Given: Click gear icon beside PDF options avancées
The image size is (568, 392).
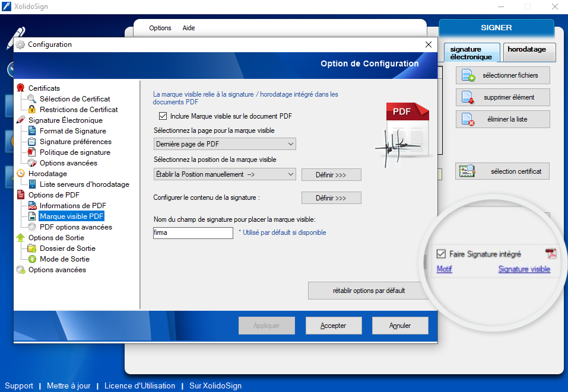Looking at the screenshot, I should click(x=32, y=227).
